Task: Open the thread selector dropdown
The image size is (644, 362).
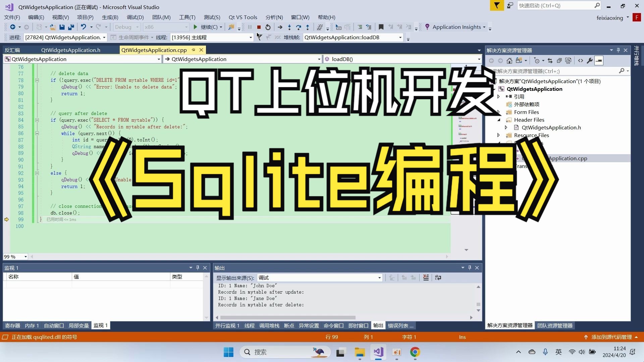Action: (x=251, y=38)
